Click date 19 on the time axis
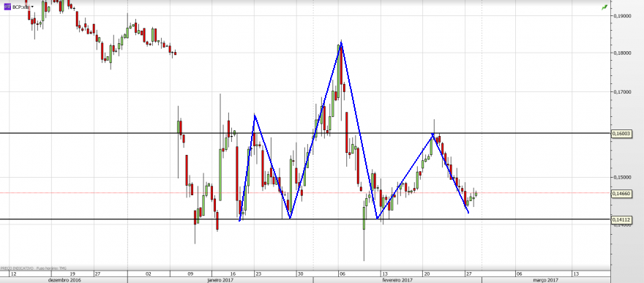 72,273
